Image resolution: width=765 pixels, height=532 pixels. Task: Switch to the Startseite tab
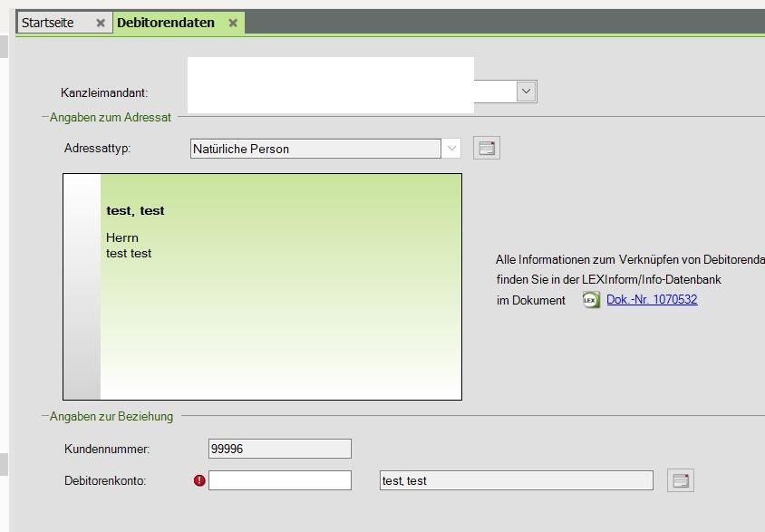click(48, 23)
